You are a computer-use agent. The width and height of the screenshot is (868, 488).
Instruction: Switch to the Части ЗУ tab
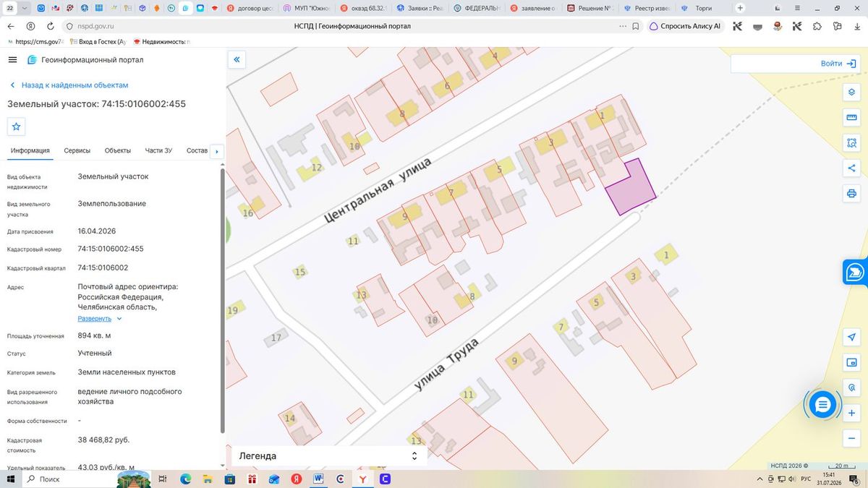[x=158, y=150]
